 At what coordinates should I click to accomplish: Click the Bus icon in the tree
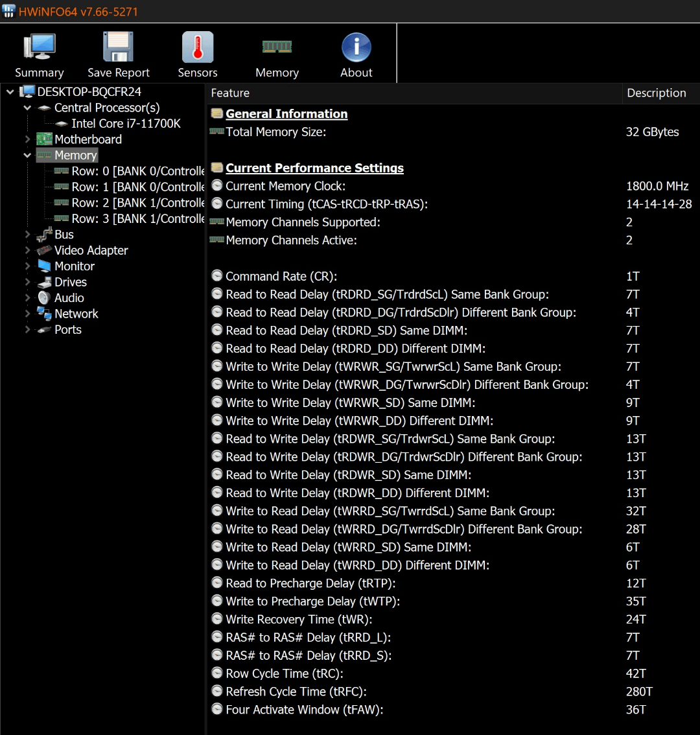tap(44, 235)
